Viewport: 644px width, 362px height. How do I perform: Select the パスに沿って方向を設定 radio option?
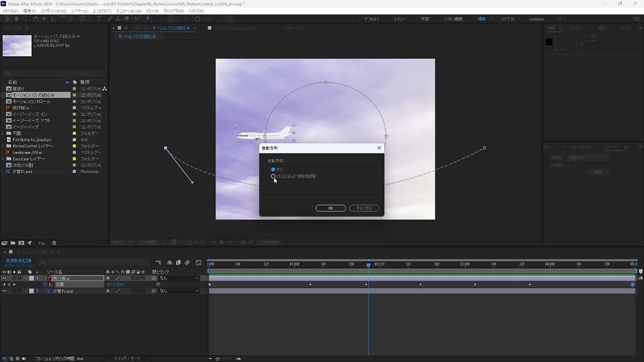tap(273, 176)
